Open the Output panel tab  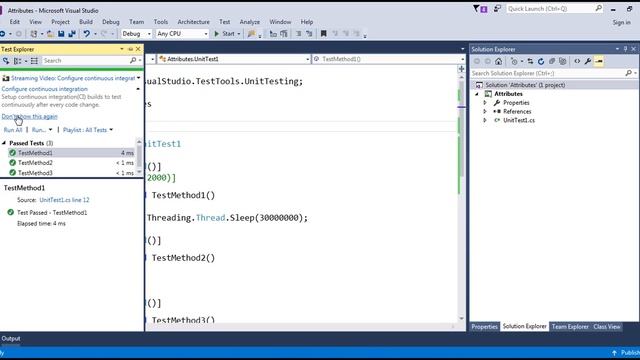11,338
